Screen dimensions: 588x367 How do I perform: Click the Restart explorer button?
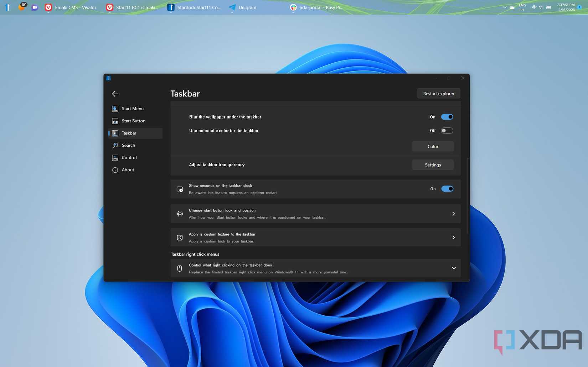pyautogui.click(x=438, y=93)
